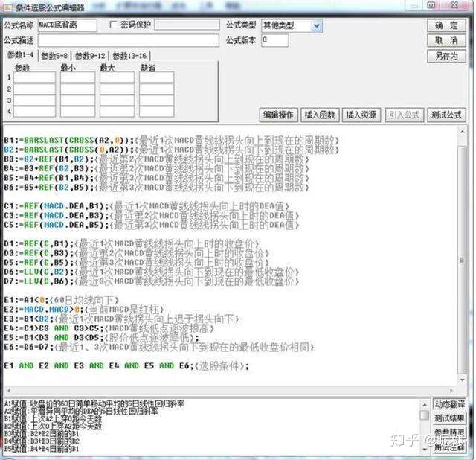Click the disabled 引入公式 button

(405, 115)
